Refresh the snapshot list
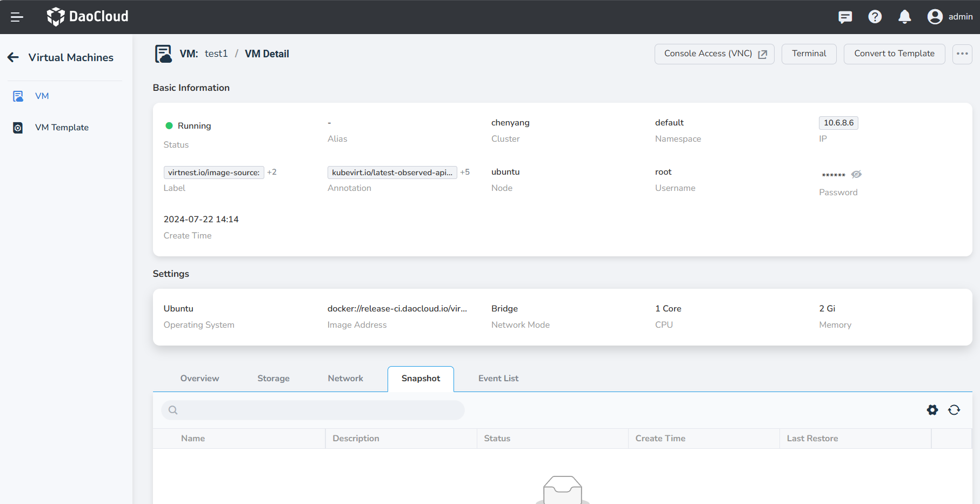The height and width of the screenshot is (504, 980). tap(954, 410)
